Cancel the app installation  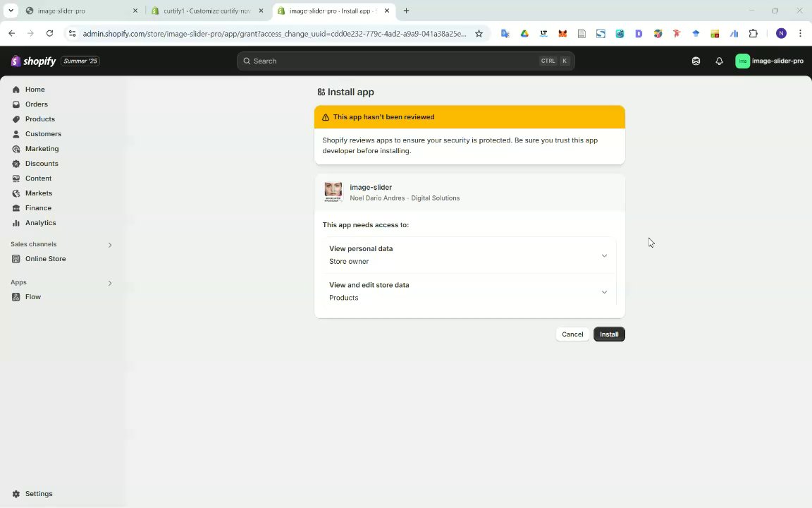[572, 334]
